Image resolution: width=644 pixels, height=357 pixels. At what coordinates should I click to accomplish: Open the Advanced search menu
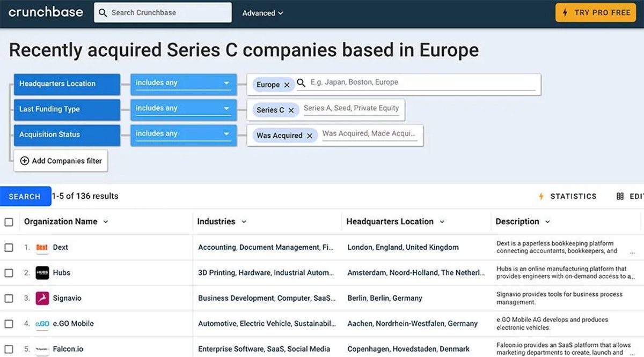262,13
